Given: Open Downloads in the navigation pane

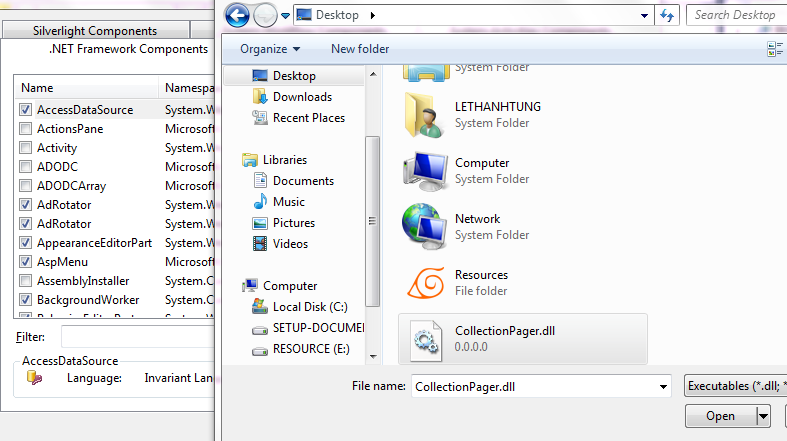Looking at the screenshot, I should pos(302,97).
